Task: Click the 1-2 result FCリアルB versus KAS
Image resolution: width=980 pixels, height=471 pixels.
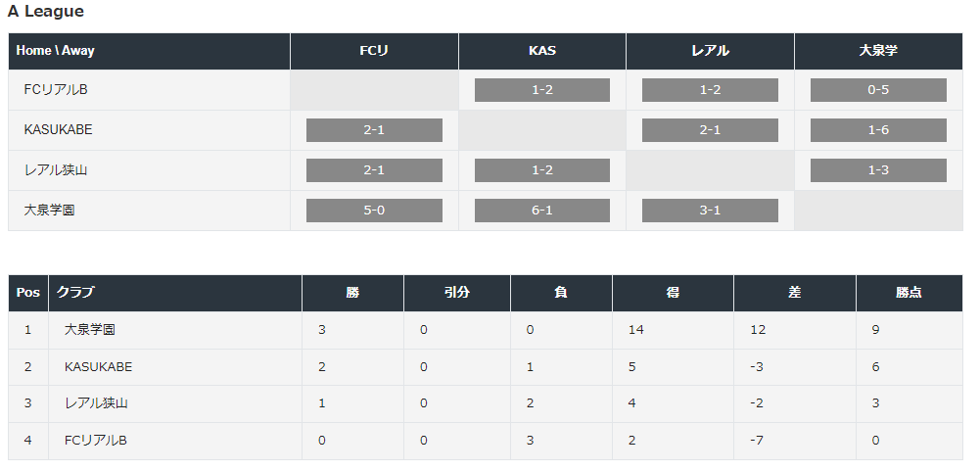Action: tap(541, 90)
